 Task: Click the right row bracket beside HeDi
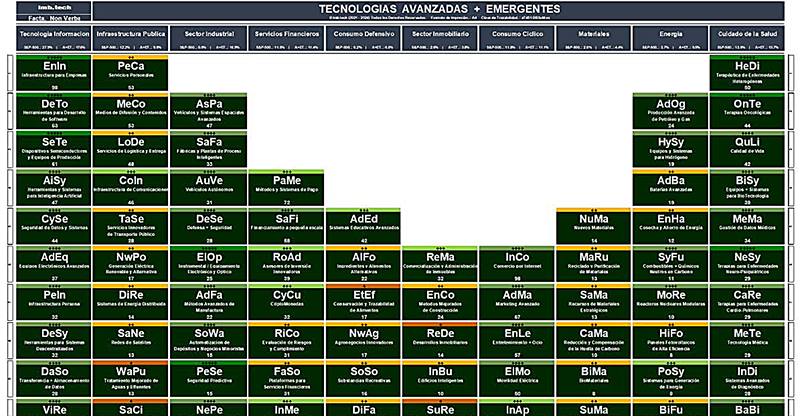[792, 71]
